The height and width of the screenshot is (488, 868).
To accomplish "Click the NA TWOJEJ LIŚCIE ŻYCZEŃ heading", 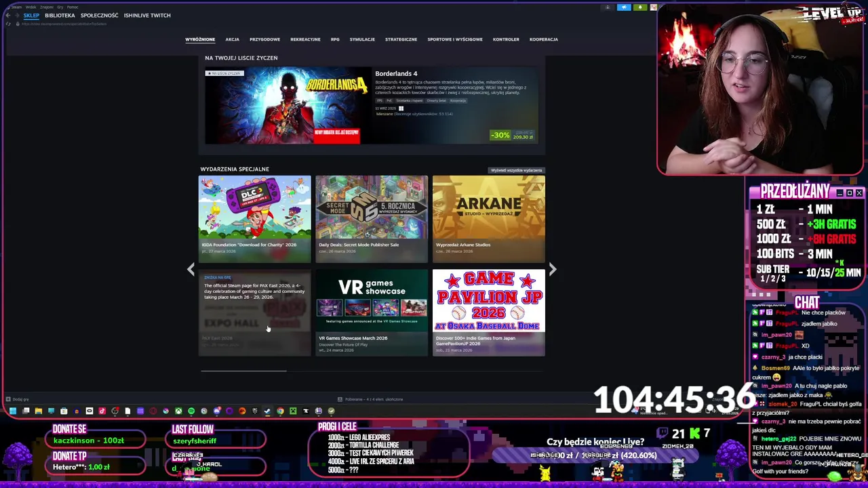I will [241, 58].
